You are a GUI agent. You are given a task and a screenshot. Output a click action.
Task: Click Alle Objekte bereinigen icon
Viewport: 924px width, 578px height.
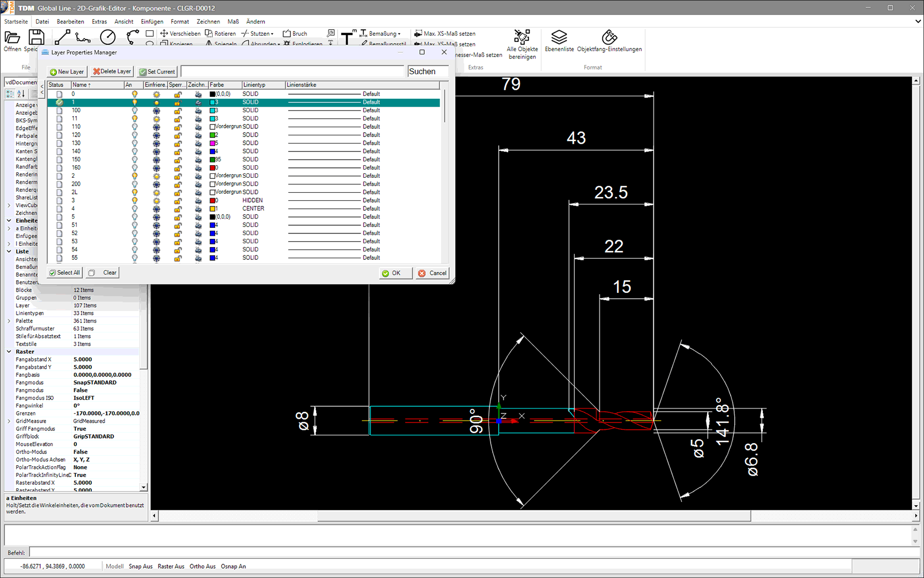coord(522,37)
